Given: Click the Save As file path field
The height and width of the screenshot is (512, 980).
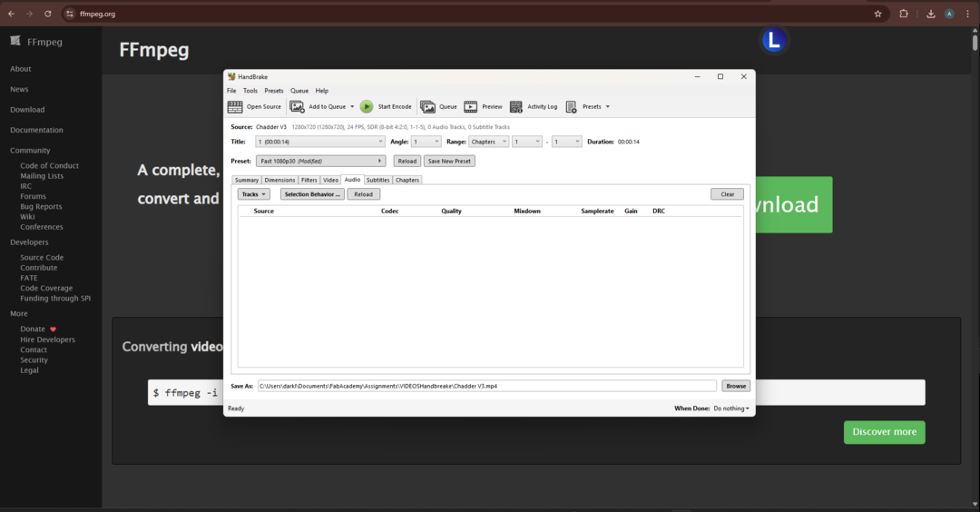Looking at the screenshot, I should (x=487, y=386).
